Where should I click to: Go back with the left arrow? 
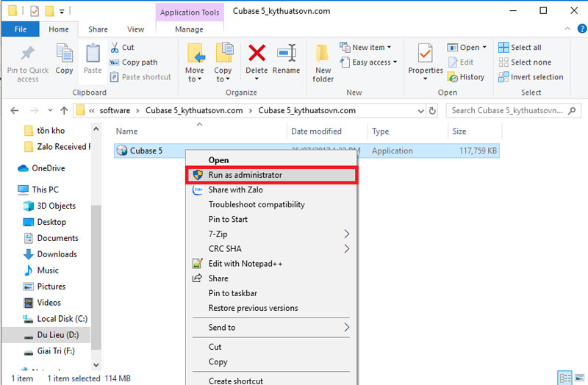(14, 110)
